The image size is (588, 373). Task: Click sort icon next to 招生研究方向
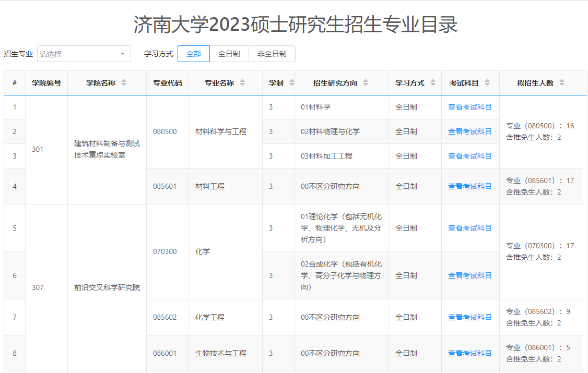pos(366,83)
